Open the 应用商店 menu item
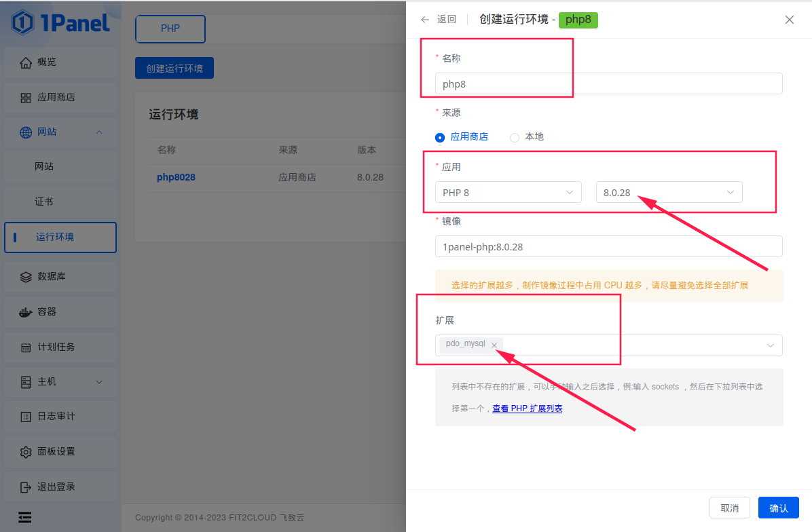812x532 pixels. point(60,98)
